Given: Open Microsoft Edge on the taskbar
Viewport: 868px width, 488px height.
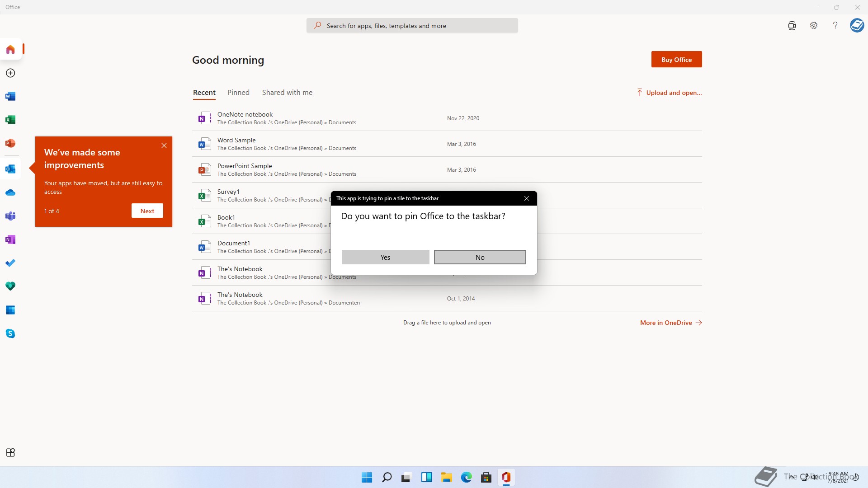Looking at the screenshot, I should tap(466, 477).
